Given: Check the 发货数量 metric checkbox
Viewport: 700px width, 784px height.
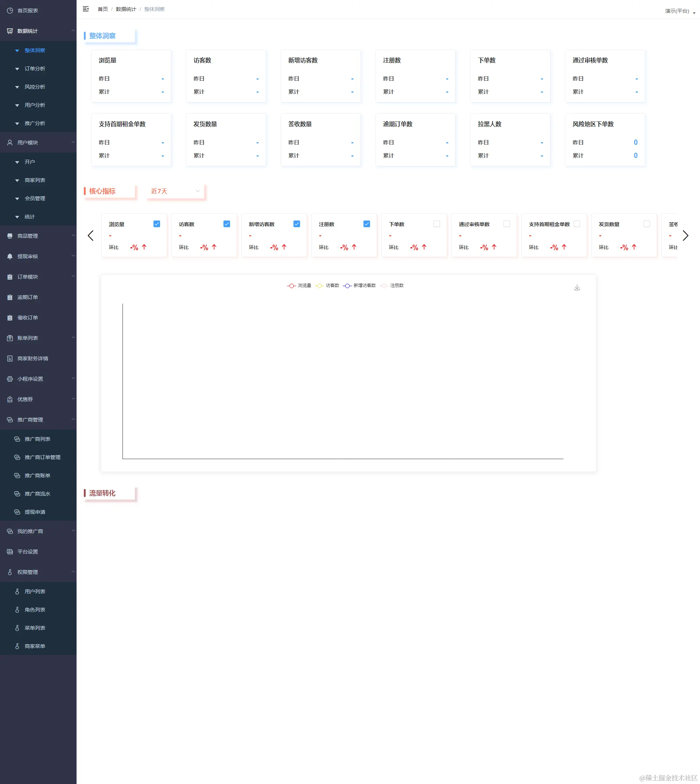Looking at the screenshot, I should [646, 224].
